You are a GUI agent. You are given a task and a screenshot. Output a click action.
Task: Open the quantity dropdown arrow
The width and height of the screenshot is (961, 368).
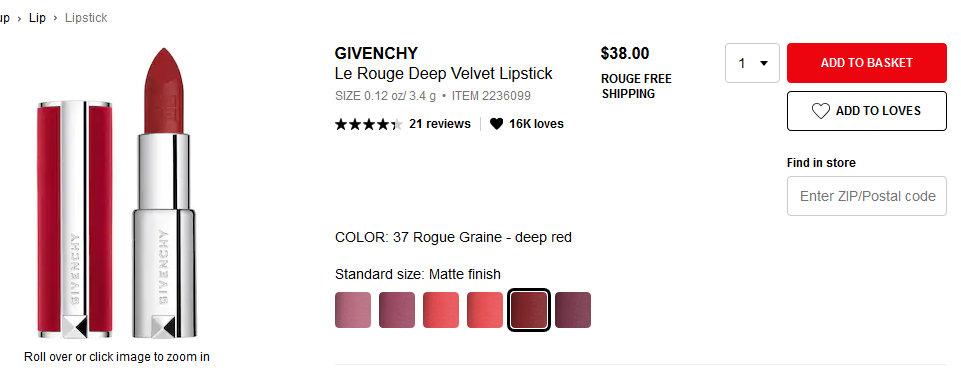(764, 63)
